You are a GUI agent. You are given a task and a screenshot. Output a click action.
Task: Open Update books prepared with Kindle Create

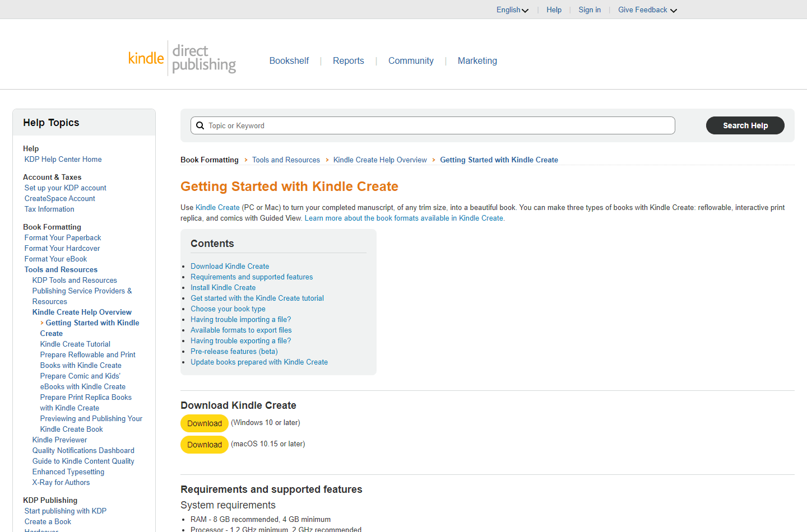click(x=259, y=362)
